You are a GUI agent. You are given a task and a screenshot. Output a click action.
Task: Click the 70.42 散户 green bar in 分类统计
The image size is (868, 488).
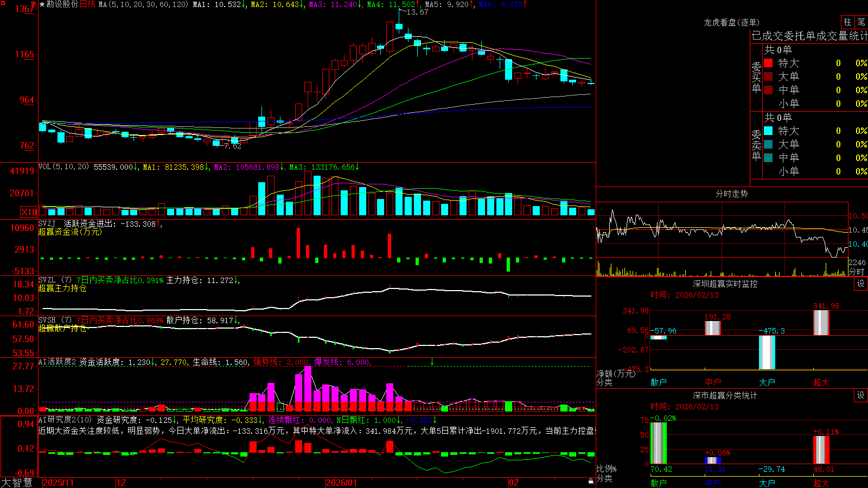[659, 443]
